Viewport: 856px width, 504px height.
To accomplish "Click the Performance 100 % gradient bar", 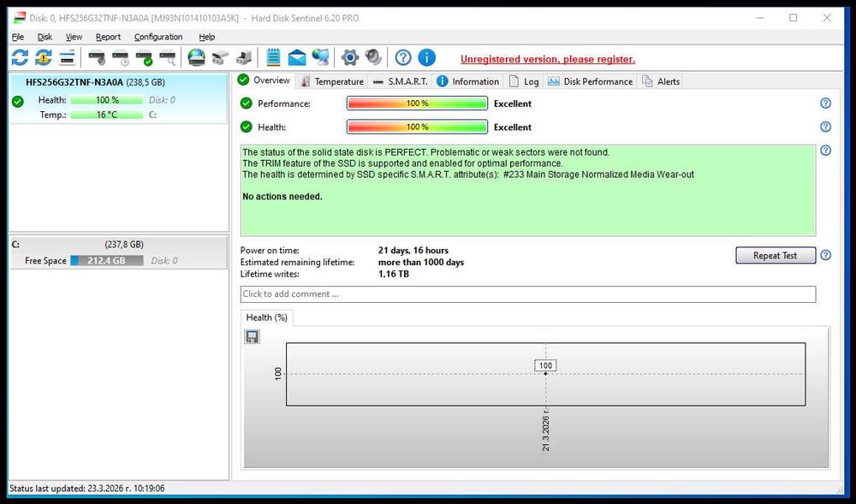I will [x=417, y=103].
